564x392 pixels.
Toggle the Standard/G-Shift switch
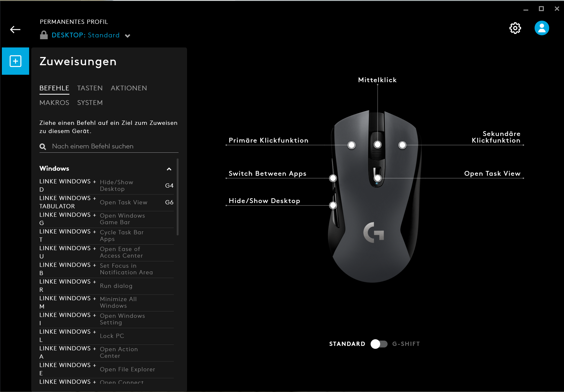[379, 344]
